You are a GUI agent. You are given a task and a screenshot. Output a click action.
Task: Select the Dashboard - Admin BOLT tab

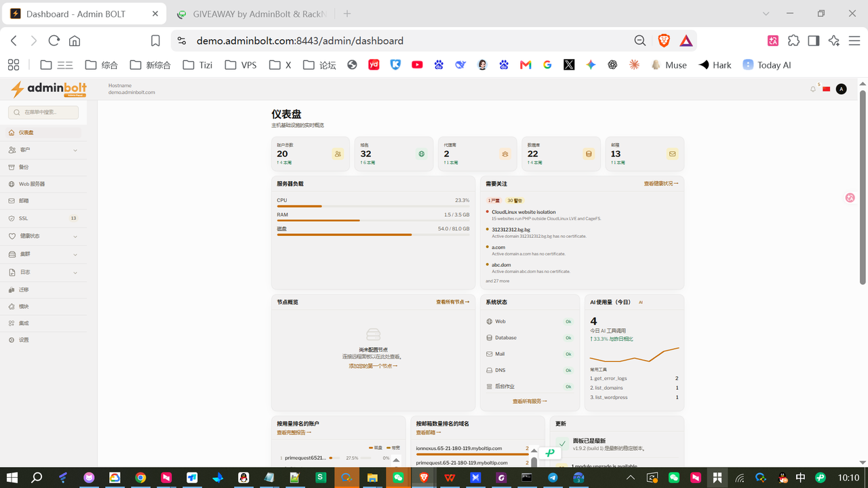(x=85, y=14)
